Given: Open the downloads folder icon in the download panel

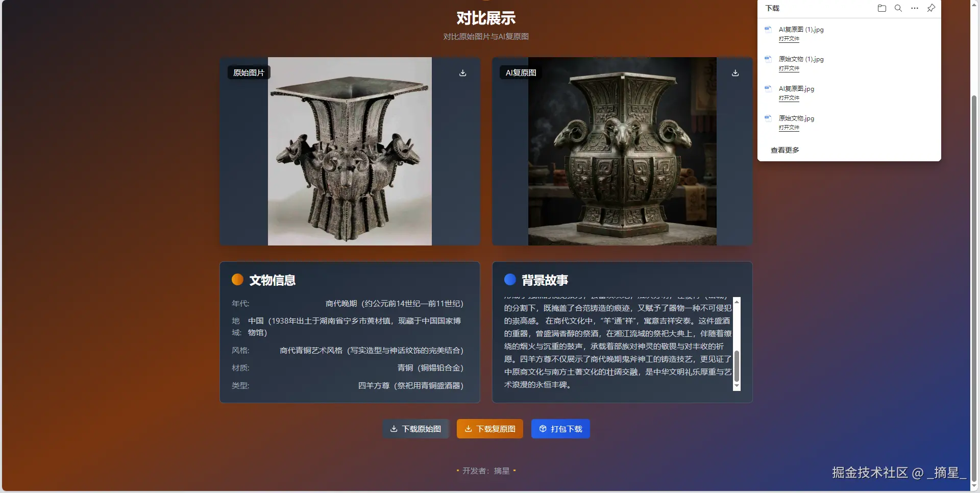Looking at the screenshot, I should [x=881, y=8].
